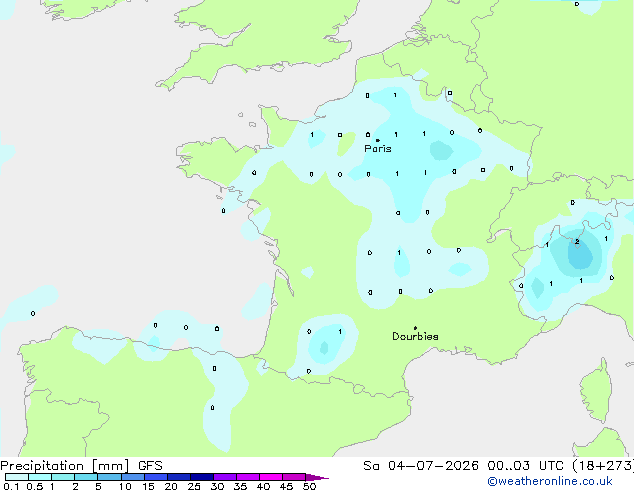Pick the legend swatch between 10 and 15
Viewport: 634px width, 490px height.
[133, 477]
